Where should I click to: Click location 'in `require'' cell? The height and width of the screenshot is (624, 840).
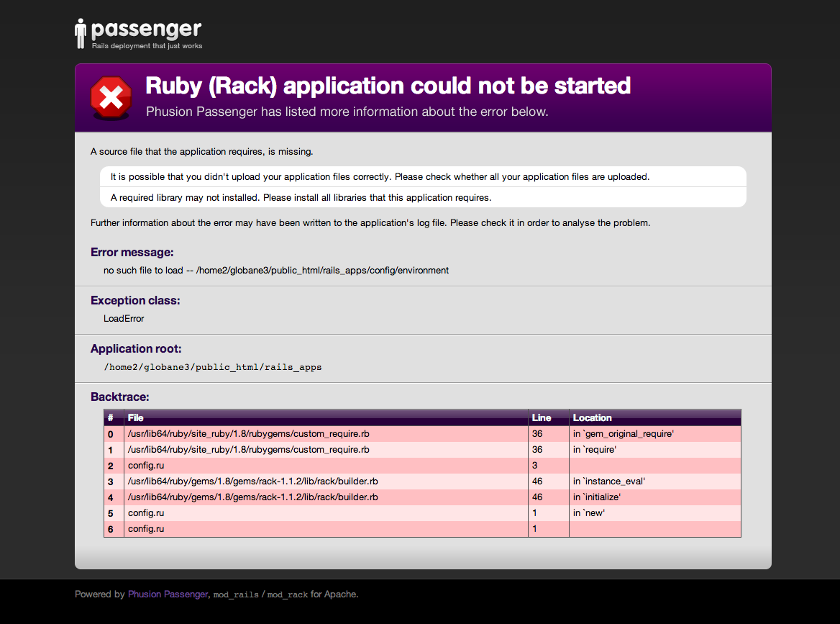tap(594, 450)
